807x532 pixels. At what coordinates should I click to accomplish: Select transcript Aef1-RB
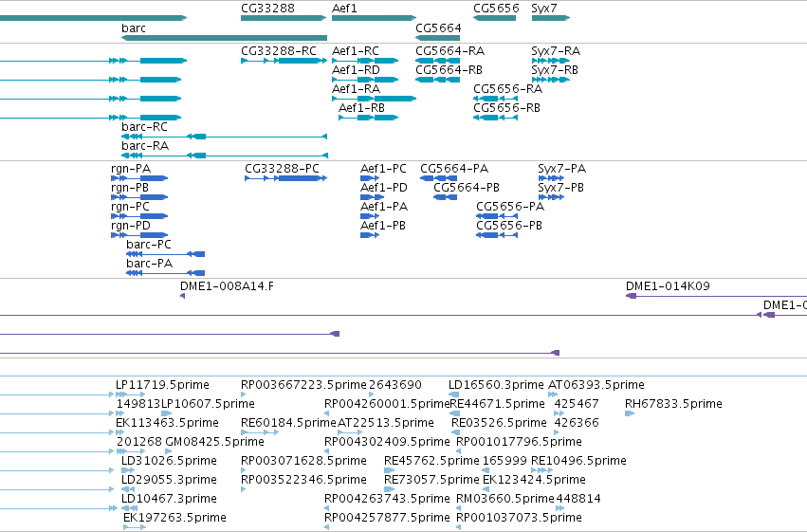pyautogui.click(x=369, y=118)
